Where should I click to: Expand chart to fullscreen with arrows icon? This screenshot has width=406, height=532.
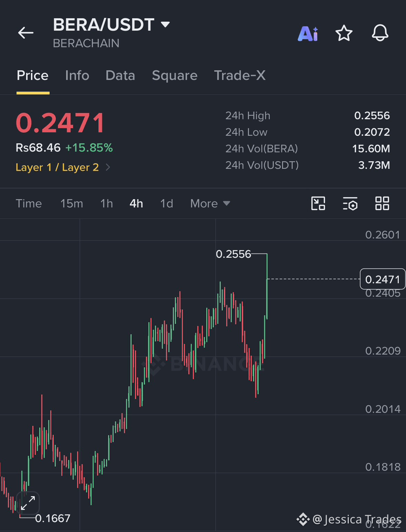click(28, 503)
